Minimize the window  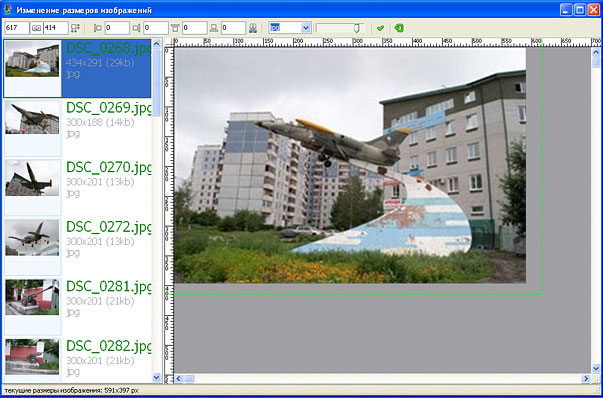(x=566, y=10)
